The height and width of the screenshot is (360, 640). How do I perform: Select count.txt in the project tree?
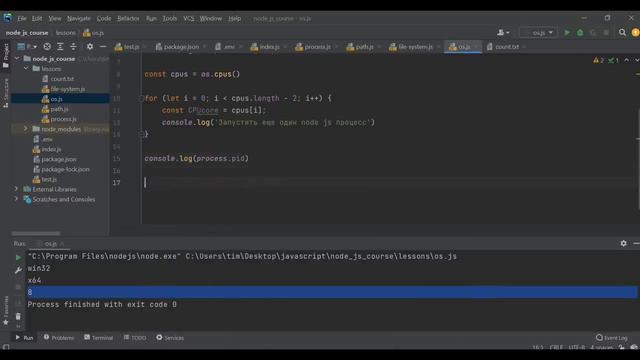tap(62, 79)
